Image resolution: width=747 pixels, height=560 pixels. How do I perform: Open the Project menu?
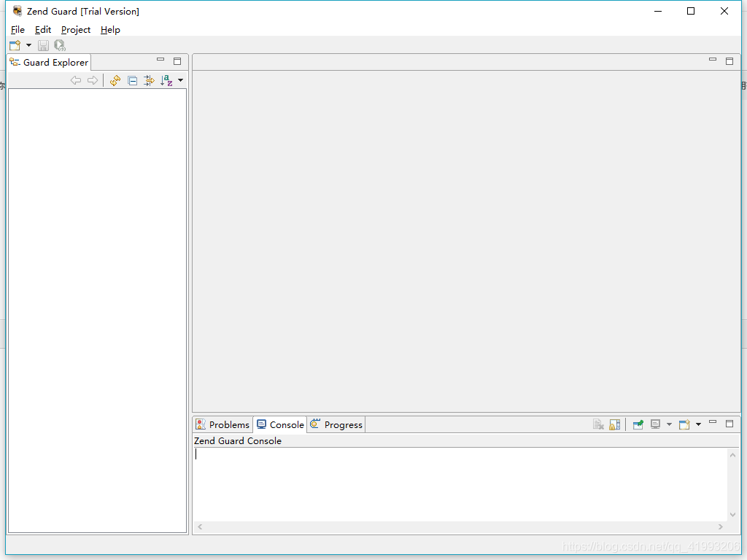tap(76, 29)
